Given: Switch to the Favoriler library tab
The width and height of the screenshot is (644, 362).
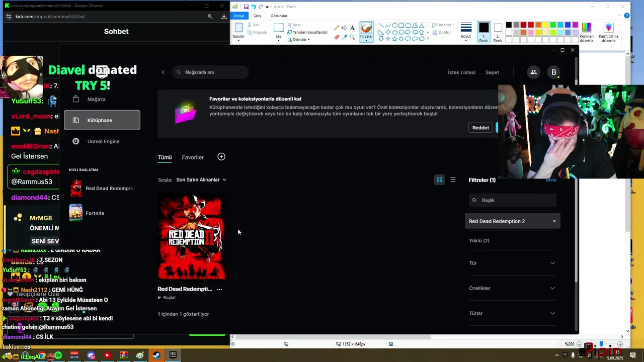Looking at the screenshot, I should (193, 157).
